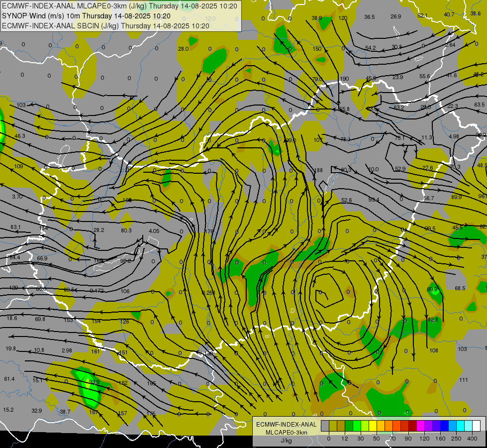Click the legend tick value 12
The image size is (487, 448).
tap(344, 439)
